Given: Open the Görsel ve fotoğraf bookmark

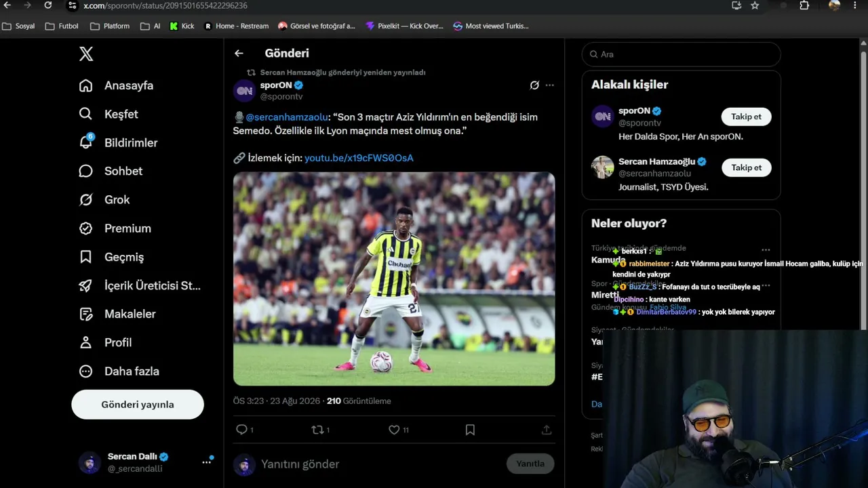Looking at the screenshot, I should [x=317, y=26].
